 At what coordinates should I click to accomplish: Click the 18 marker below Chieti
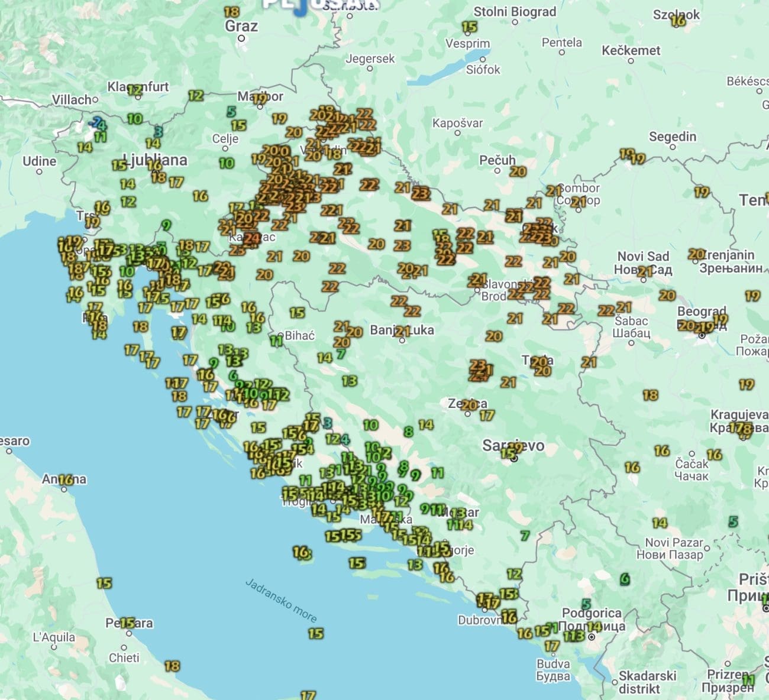point(172,666)
